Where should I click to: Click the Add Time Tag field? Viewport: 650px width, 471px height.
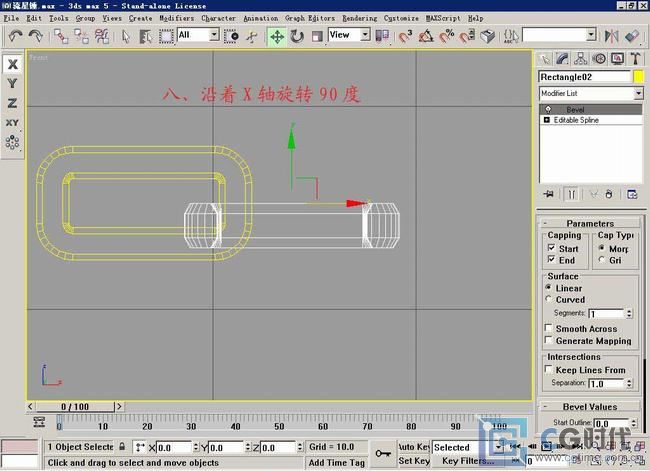(x=337, y=462)
